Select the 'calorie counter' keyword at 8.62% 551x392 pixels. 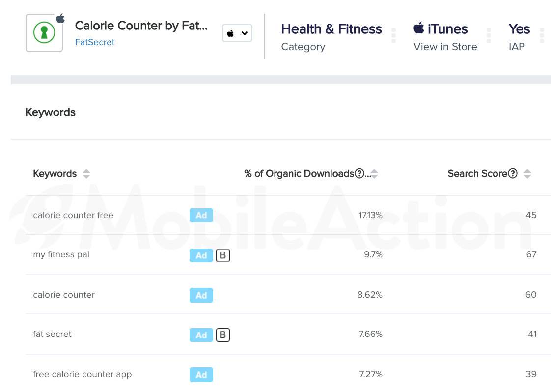click(x=64, y=295)
